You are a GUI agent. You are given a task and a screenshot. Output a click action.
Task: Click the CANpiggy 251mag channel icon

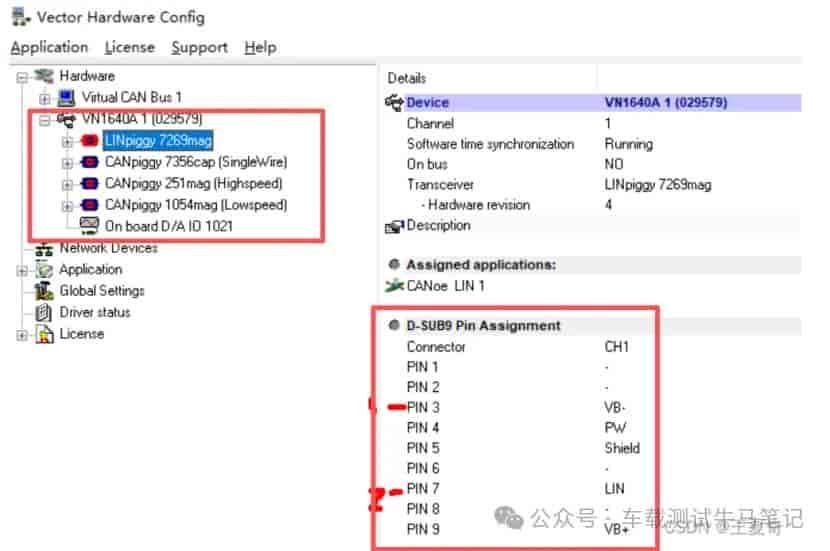[89, 183]
